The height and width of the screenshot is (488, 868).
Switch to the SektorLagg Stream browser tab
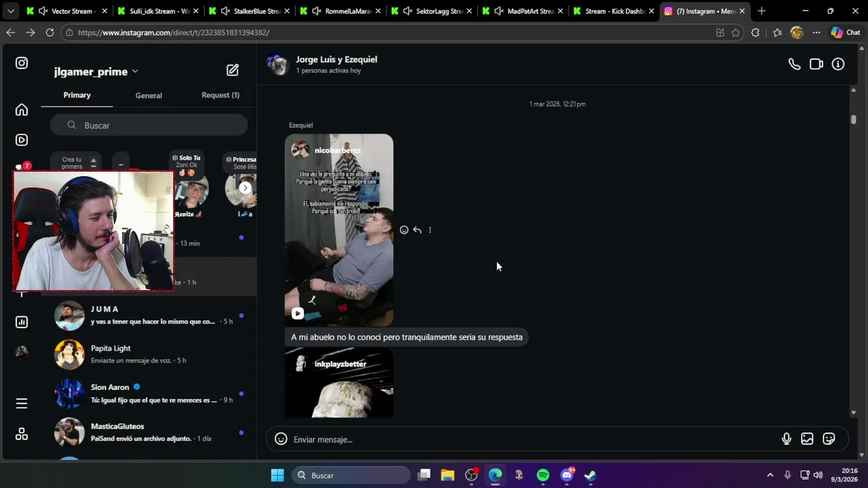432,11
